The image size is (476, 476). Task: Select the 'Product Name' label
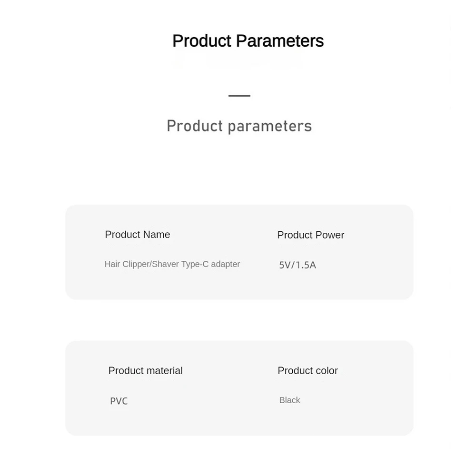[137, 235]
